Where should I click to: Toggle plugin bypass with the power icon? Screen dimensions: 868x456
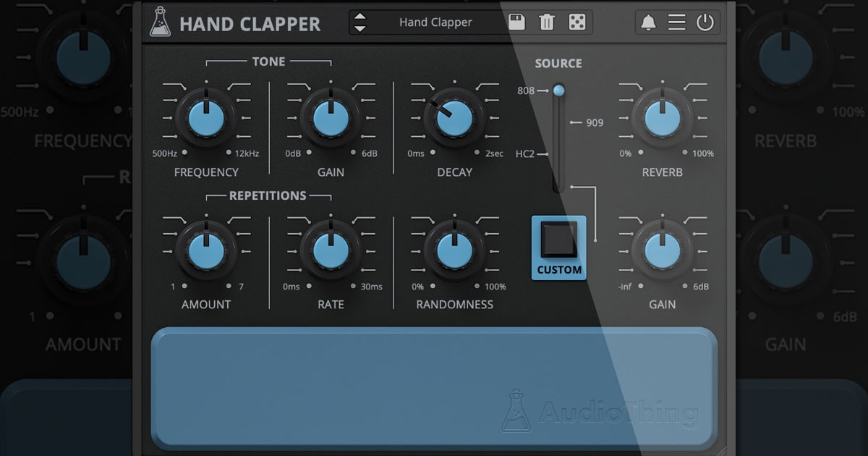705,22
